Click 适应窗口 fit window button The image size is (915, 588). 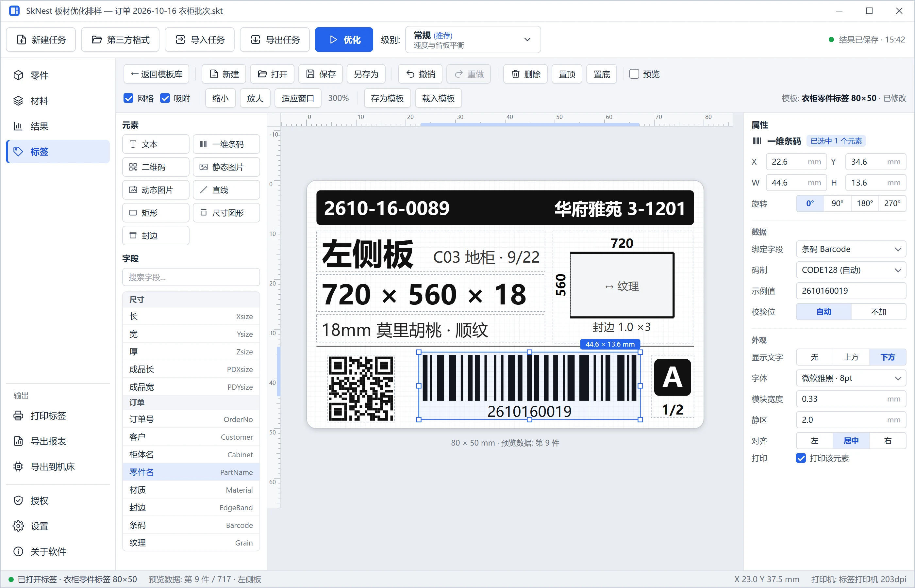point(298,99)
